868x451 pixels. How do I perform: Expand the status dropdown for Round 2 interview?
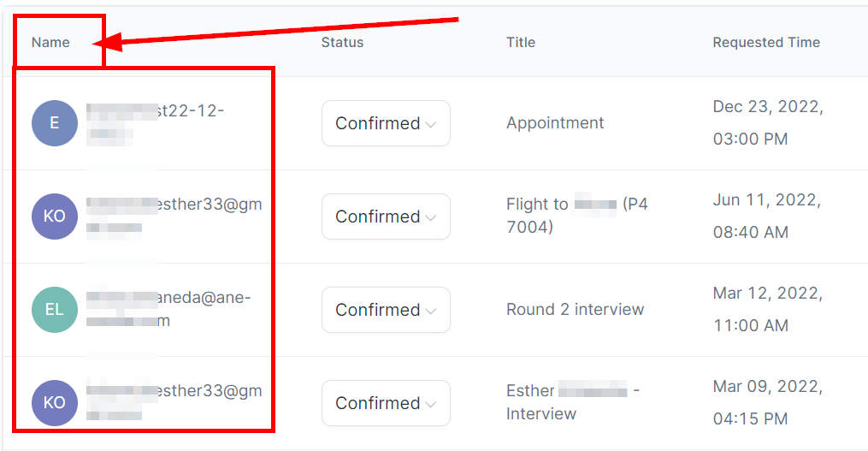coord(386,310)
